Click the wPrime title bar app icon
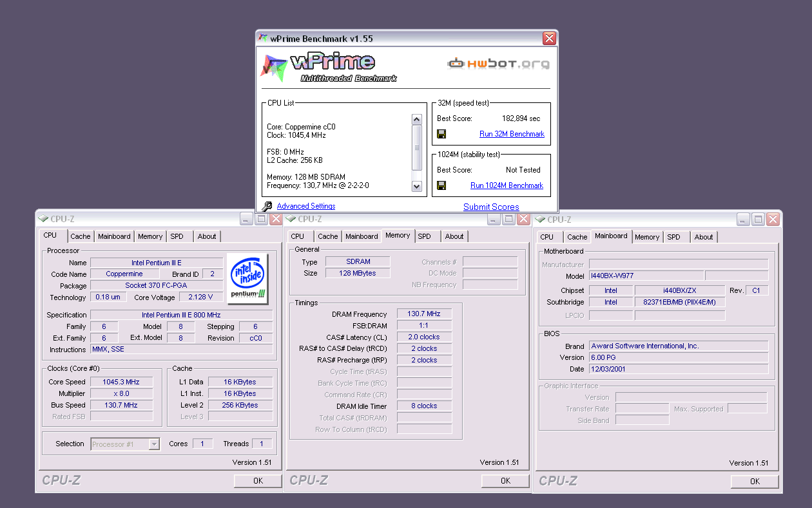 click(x=263, y=38)
